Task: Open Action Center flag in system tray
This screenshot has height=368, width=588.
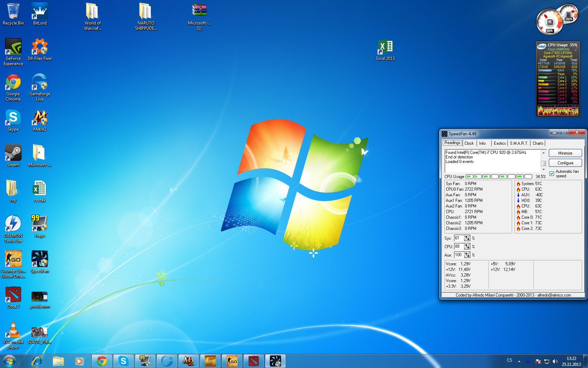Action: pyautogui.click(x=538, y=361)
